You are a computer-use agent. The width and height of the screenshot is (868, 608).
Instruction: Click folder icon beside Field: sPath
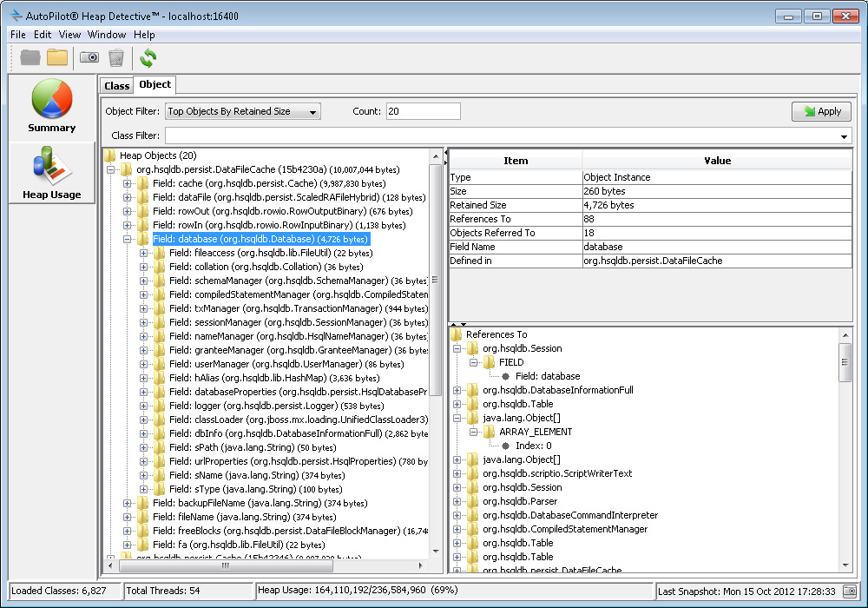click(160, 447)
